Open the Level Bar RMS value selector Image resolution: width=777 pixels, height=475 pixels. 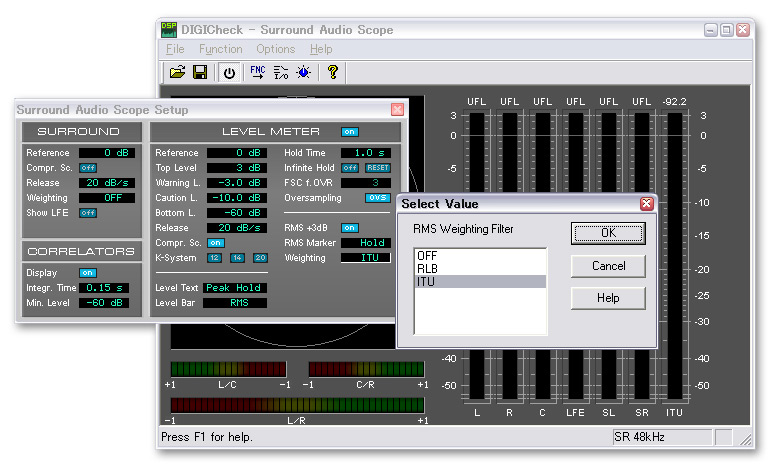point(233,303)
